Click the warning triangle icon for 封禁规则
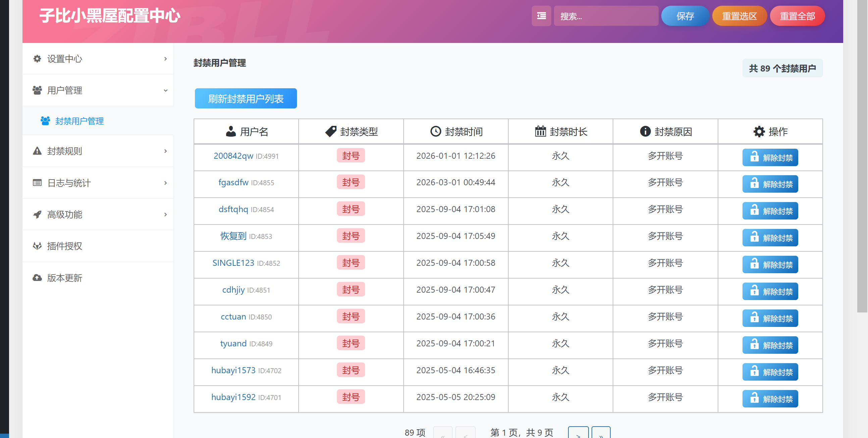The image size is (868, 438). (37, 151)
